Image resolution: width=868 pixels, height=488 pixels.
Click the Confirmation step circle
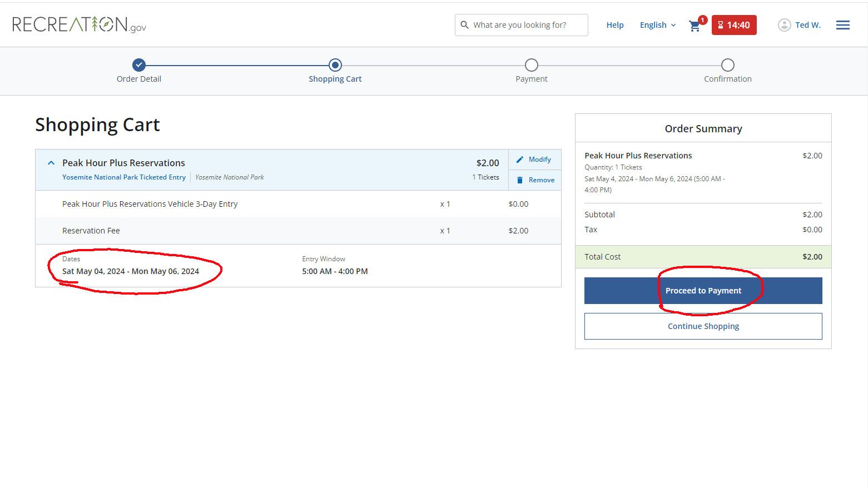point(727,65)
